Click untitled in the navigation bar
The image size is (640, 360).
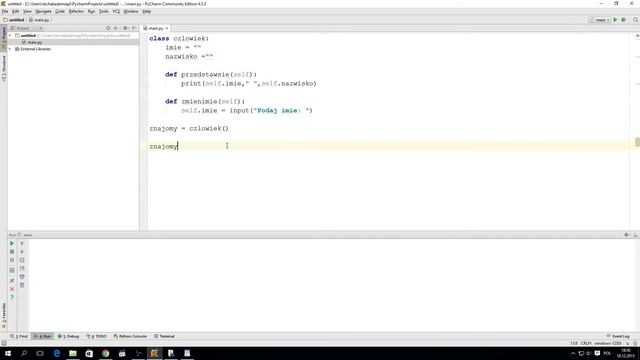[x=14, y=20]
